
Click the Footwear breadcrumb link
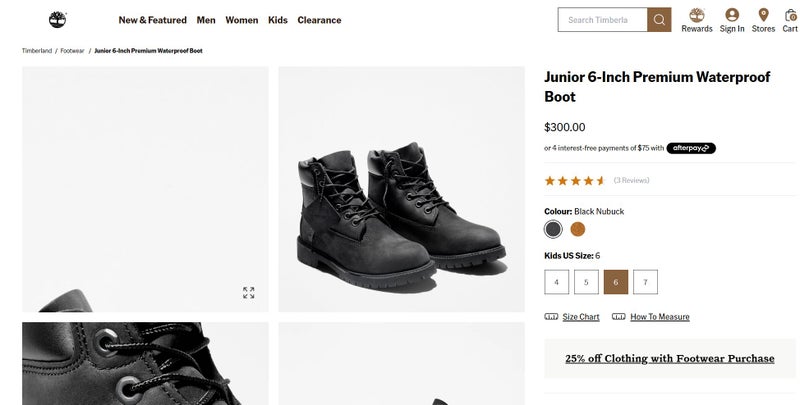click(x=72, y=50)
